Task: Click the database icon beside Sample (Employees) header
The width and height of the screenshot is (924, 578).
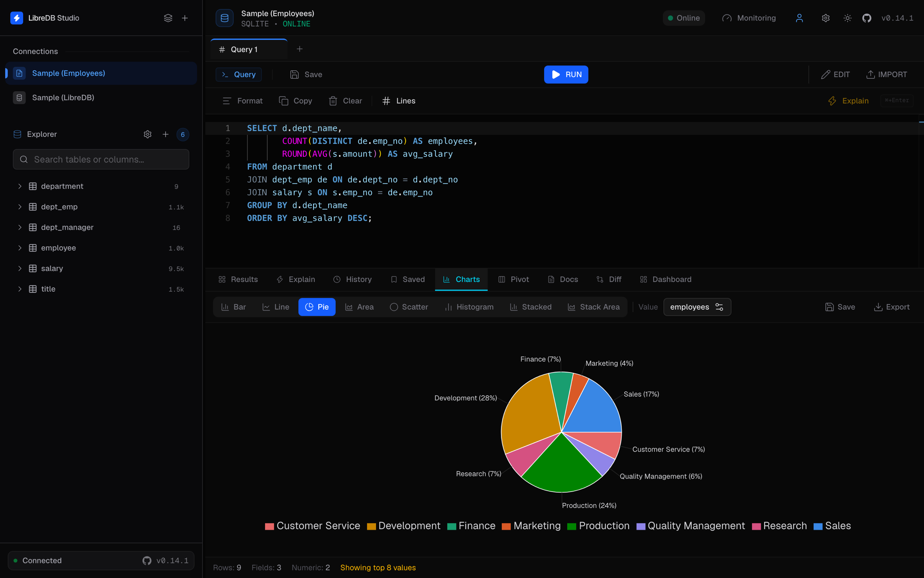Action: pyautogui.click(x=225, y=18)
